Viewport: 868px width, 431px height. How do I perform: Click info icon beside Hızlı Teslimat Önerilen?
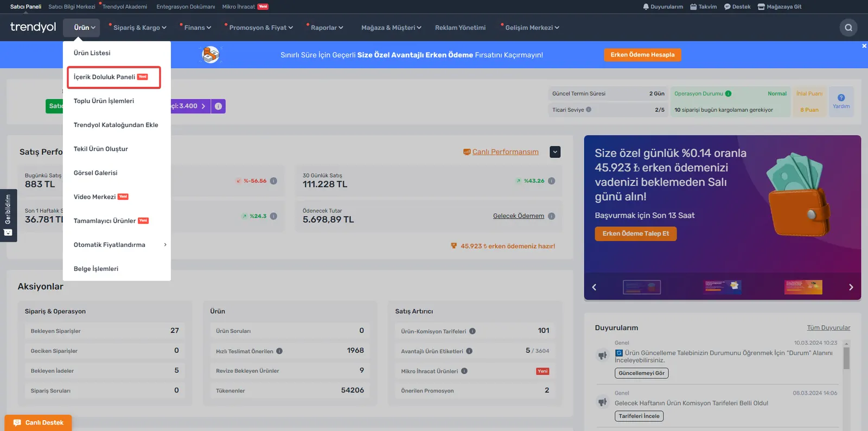(279, 351)
